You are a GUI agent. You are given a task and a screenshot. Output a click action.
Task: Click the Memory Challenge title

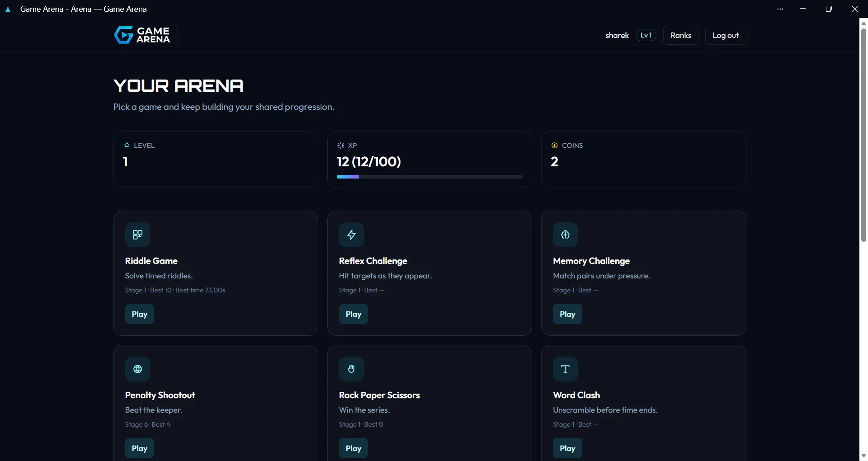591,261
